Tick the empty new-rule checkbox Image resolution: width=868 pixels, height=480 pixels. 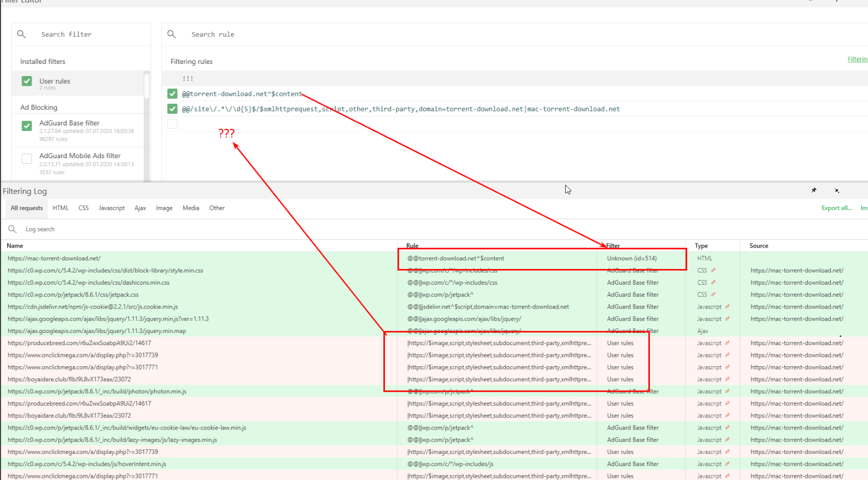tap(172, 124)
